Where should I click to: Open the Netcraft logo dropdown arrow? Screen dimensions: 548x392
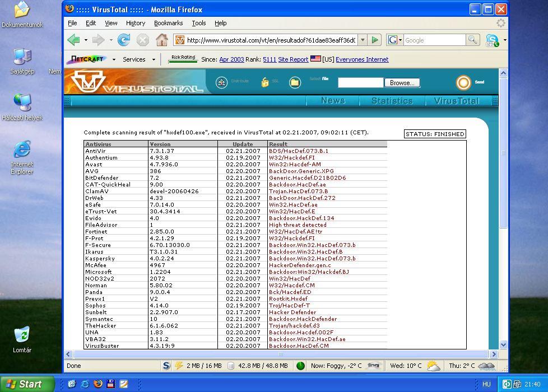[x=114, y=59]
